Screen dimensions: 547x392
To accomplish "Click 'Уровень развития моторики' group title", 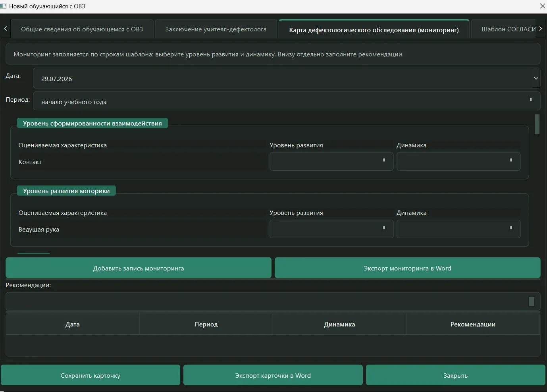I will click(66, 191).
